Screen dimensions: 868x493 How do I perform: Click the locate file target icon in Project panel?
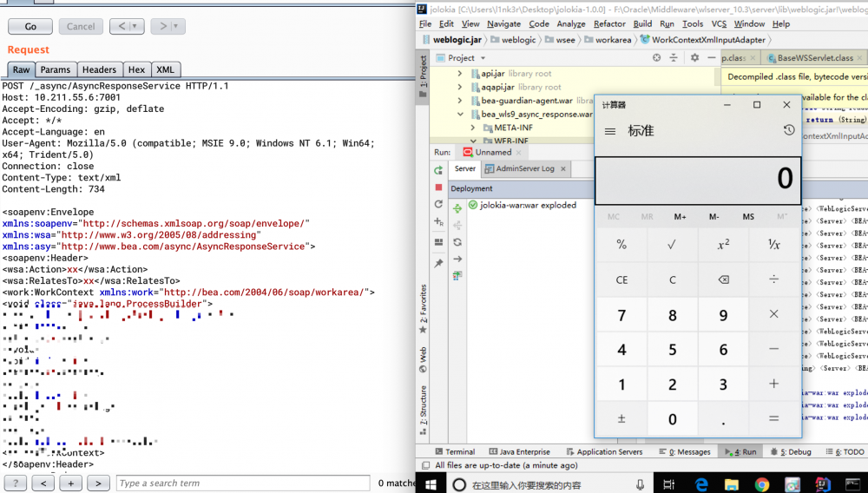click(x=656, y=58)
